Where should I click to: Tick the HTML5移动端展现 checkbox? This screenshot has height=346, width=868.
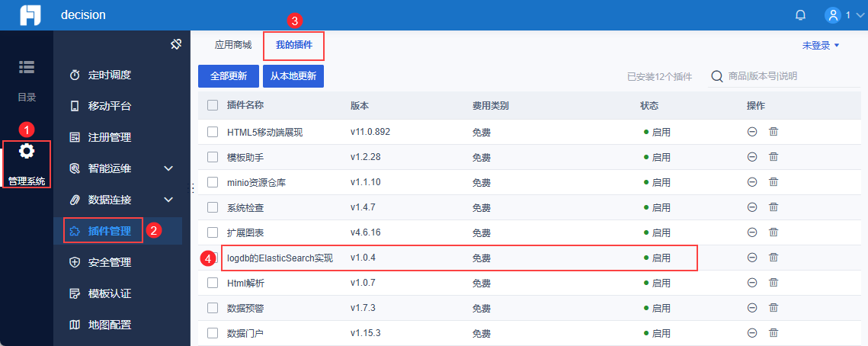coord(213,132)
